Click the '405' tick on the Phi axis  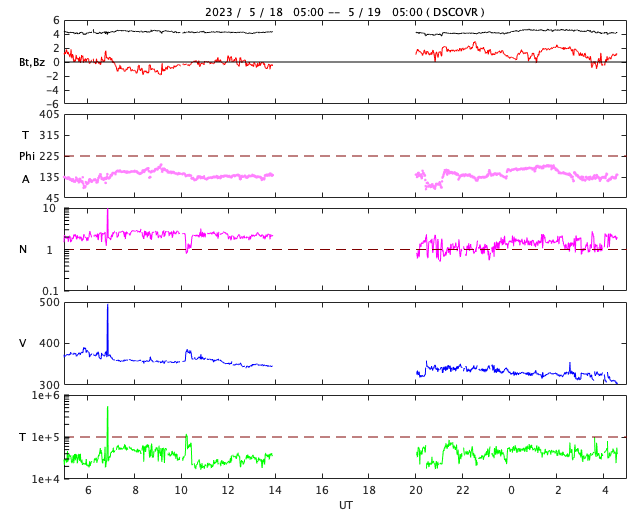pos(49,114)
